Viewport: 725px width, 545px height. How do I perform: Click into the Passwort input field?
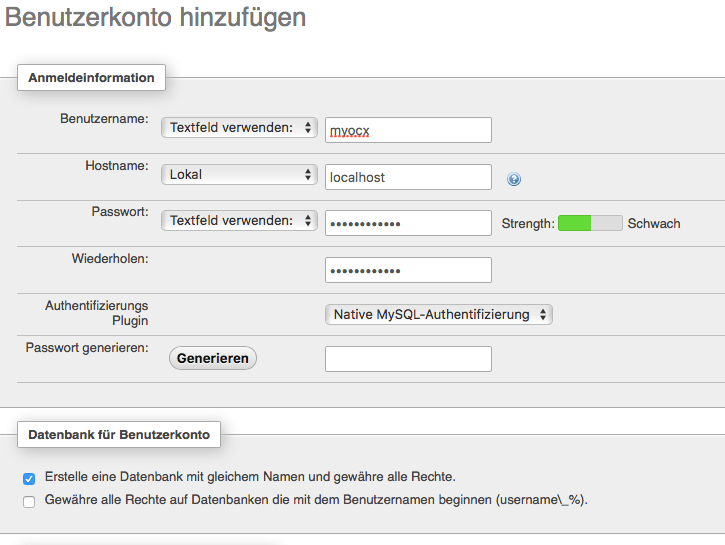[x=408, y=223]
